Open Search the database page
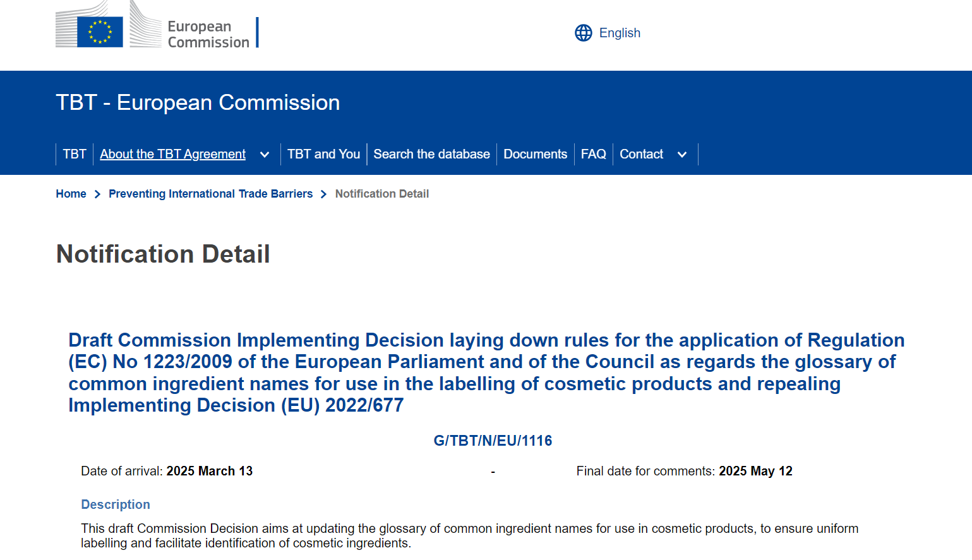 click(431, 154)
